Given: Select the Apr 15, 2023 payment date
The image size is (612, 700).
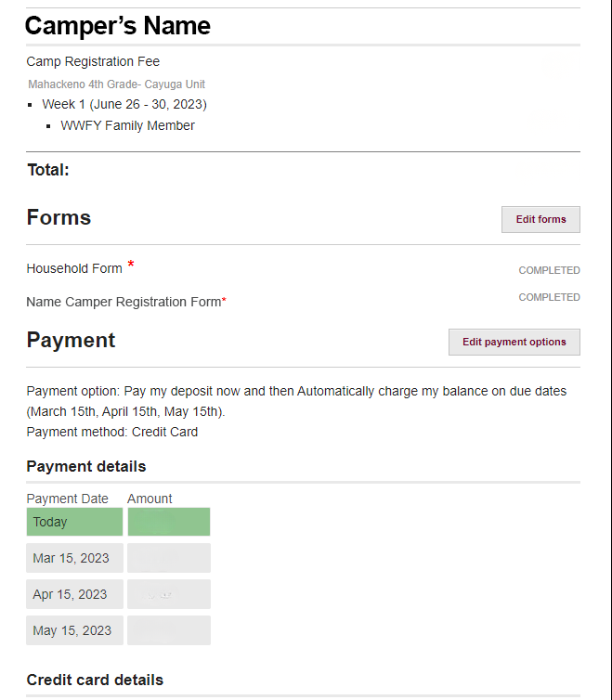Looking at the screenshot, I should click(x=74, y=594).
